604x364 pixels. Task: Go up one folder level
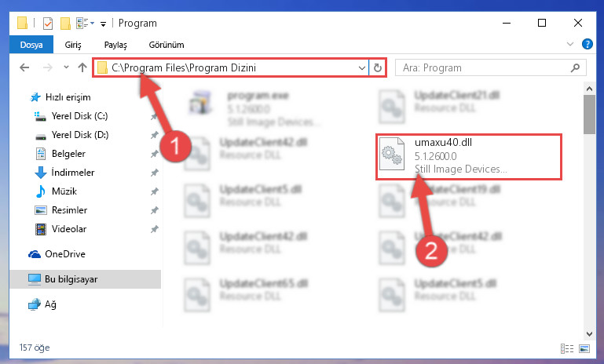[82, 67]
